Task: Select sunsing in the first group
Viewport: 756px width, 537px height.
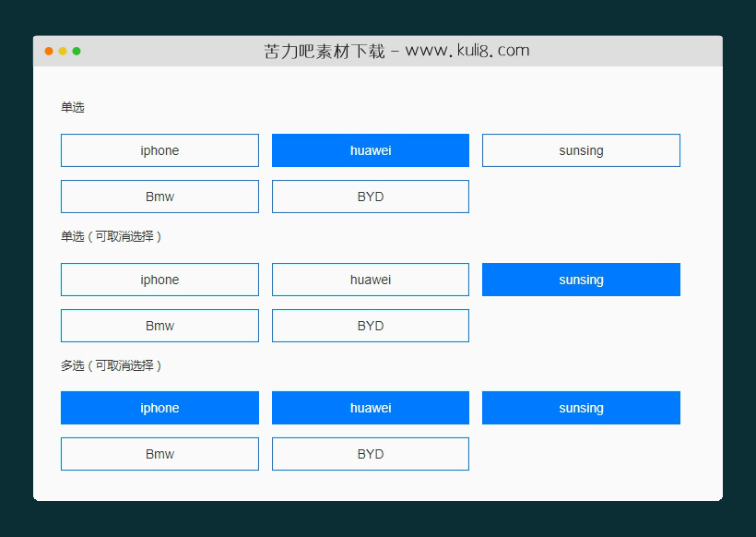Action: tap(581, 150)
